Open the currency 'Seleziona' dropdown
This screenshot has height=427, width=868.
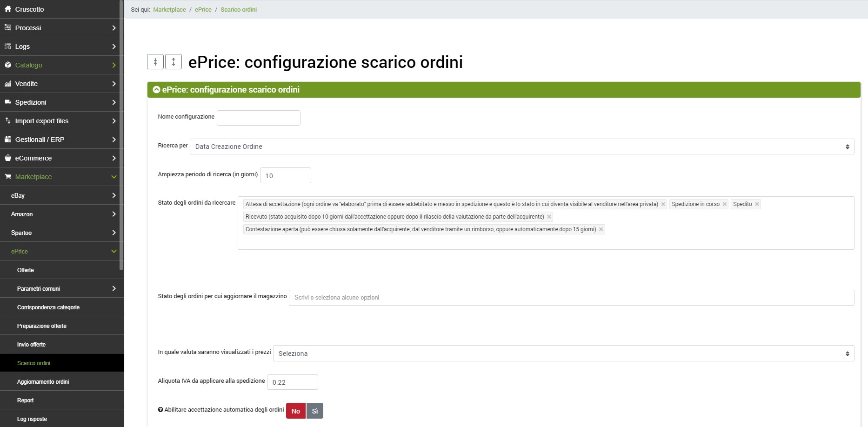pos(563,354)
